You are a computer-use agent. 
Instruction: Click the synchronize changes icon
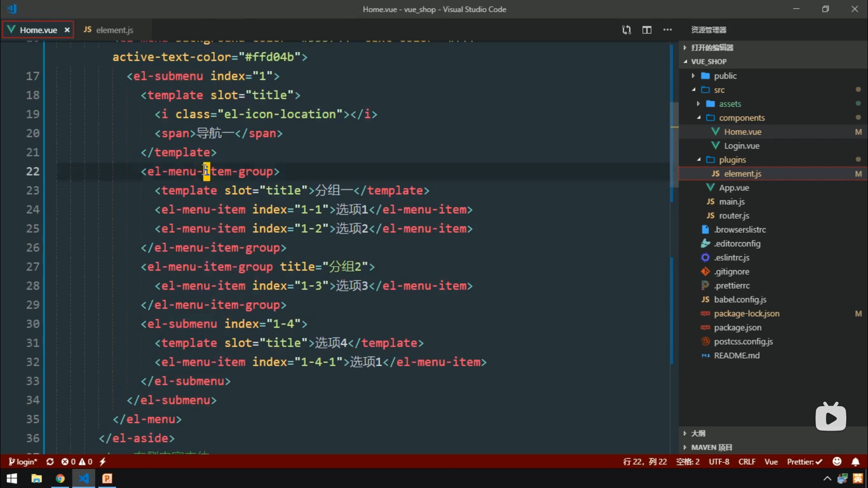50,462
